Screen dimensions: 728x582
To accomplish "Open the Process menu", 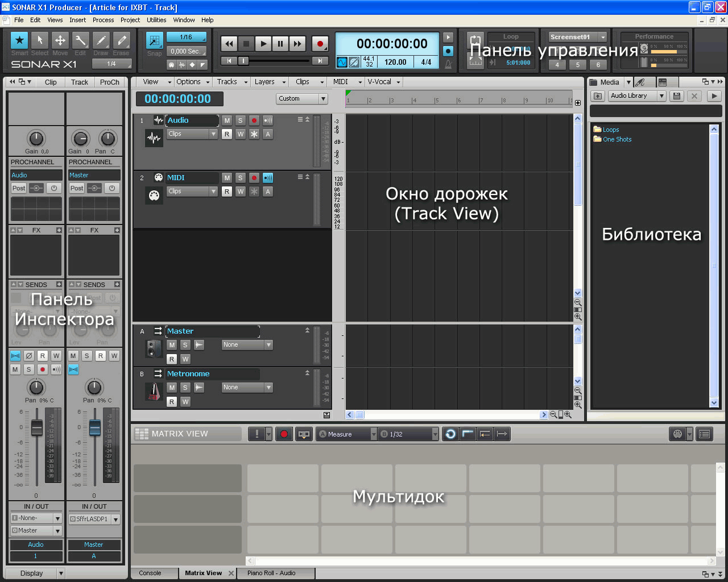I will 103,20.
